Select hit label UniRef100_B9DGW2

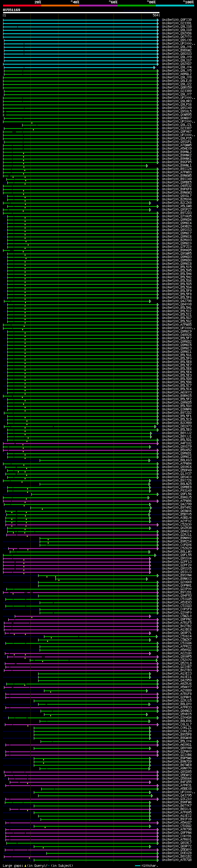point(177,50)
